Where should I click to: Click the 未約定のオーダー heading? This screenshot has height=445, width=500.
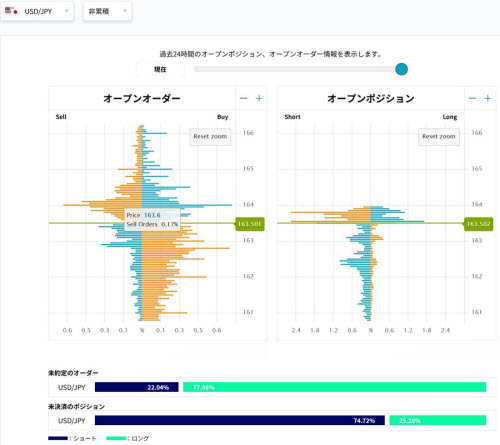tap(73, 373)
